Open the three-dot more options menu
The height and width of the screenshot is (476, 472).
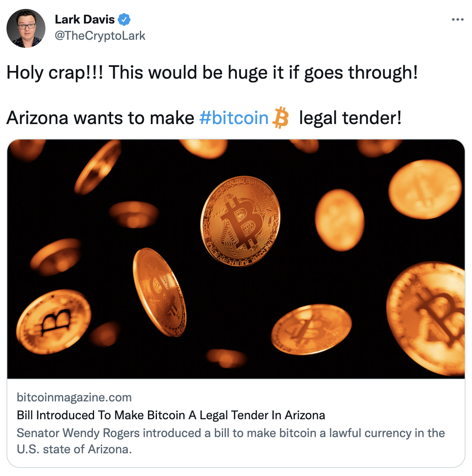[x=457, y=19]
